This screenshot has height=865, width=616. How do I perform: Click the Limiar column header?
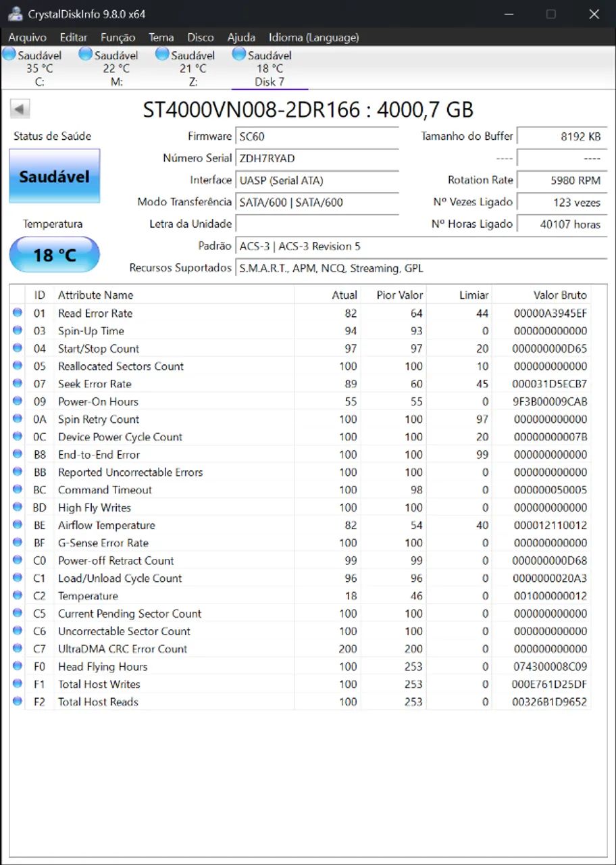459,295
